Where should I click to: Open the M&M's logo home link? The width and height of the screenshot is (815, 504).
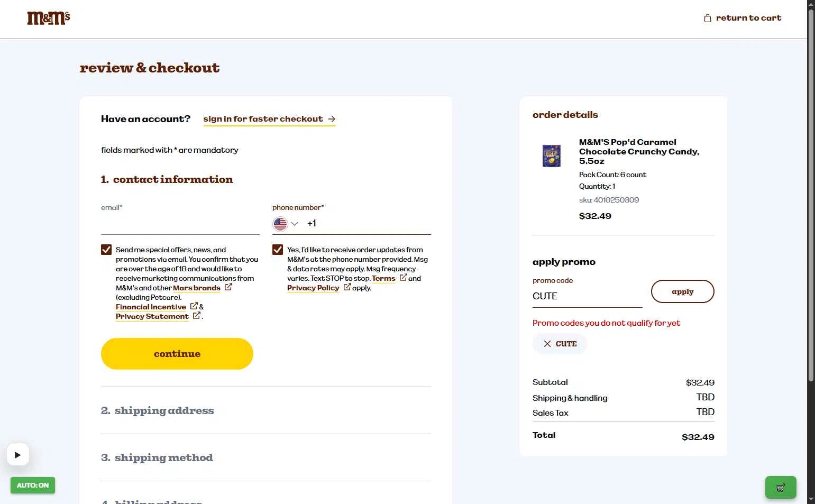pos(49,18)
